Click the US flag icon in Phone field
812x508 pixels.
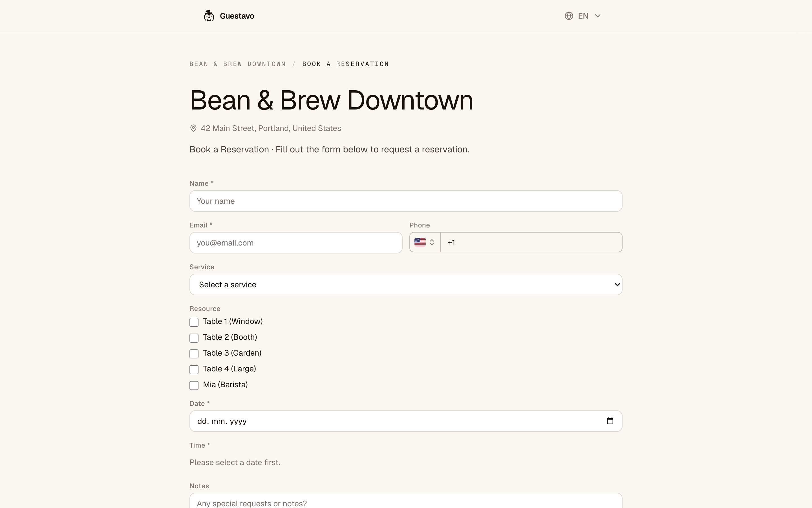(420, 242)
